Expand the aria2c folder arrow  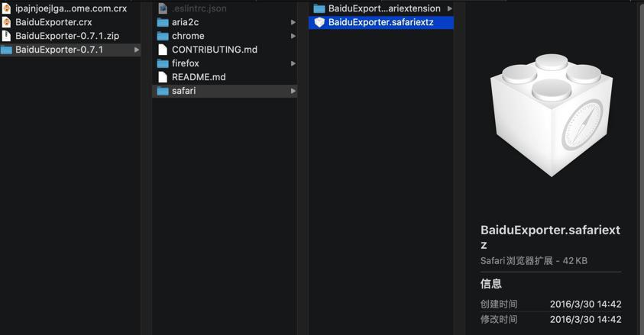[293, 22]
